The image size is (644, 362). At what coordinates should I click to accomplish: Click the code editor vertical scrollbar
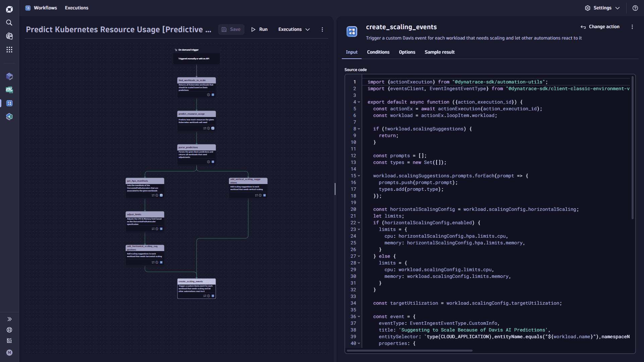[633, 148]
